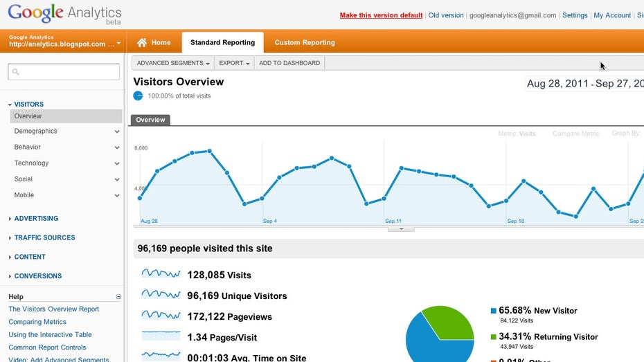Image resolution: width=644 pixels, height=362 pixels.
Task: Open Common Report Controls help link
Action: click(x=47, y=347)
